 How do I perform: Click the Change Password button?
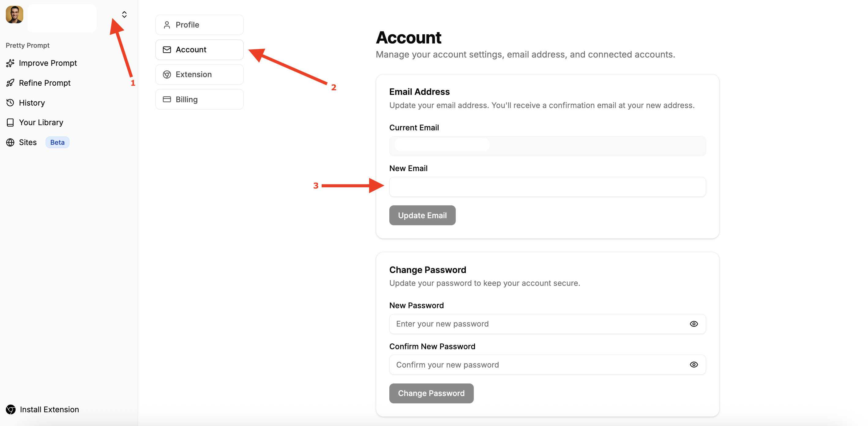coord(431,393)
